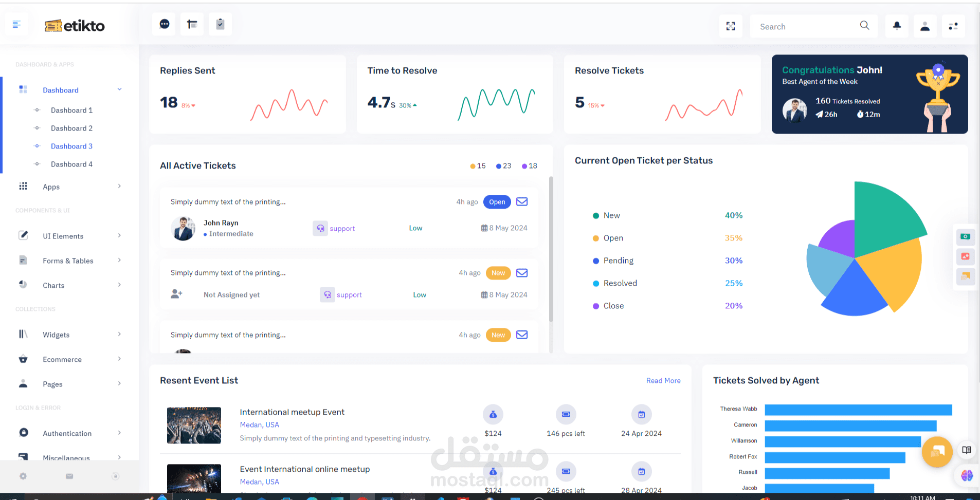Click the fullscreen expand icon
This screenshot has height=500, width=980.
pos(731,26)
